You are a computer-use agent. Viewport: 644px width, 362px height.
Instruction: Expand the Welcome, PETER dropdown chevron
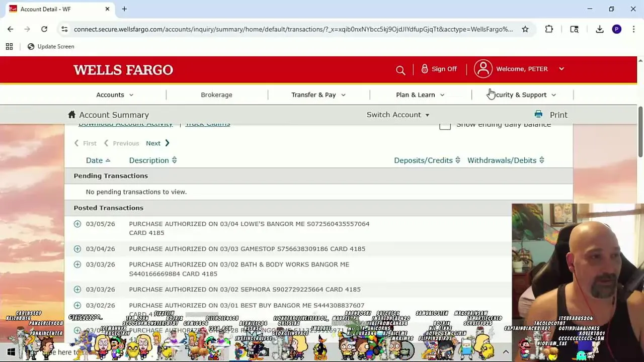pyautogui.click(x=561, y=69)
